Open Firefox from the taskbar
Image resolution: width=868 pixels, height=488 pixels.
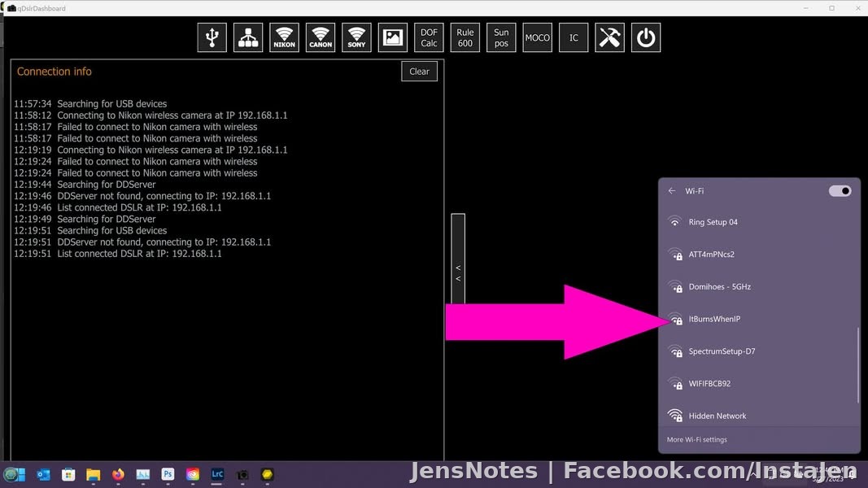118,475
